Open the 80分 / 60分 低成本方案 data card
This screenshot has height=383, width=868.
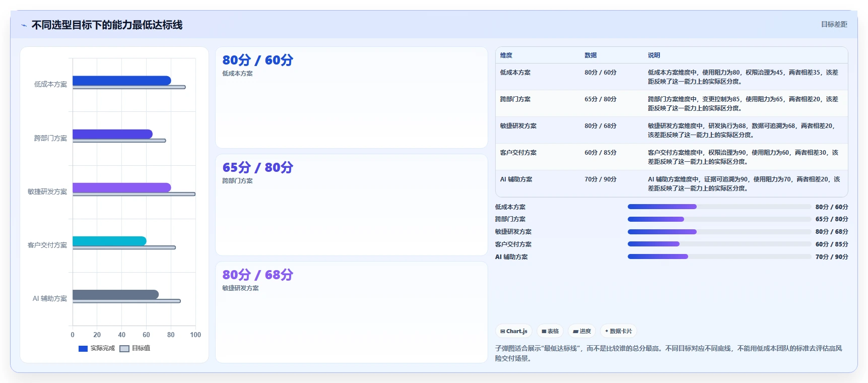click(352, 98)
